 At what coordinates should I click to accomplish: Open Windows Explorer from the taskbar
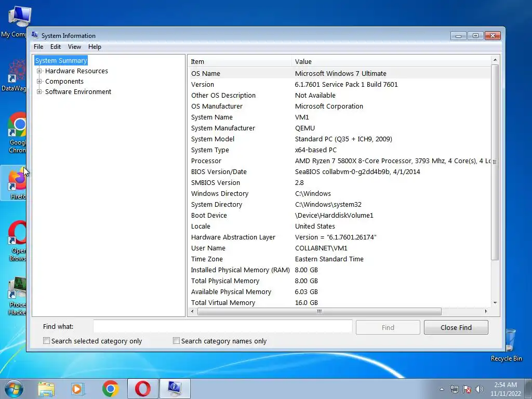(x=46, y=389)
